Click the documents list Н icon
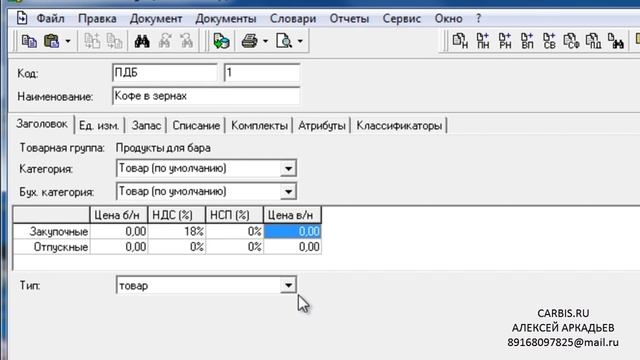 460,41
